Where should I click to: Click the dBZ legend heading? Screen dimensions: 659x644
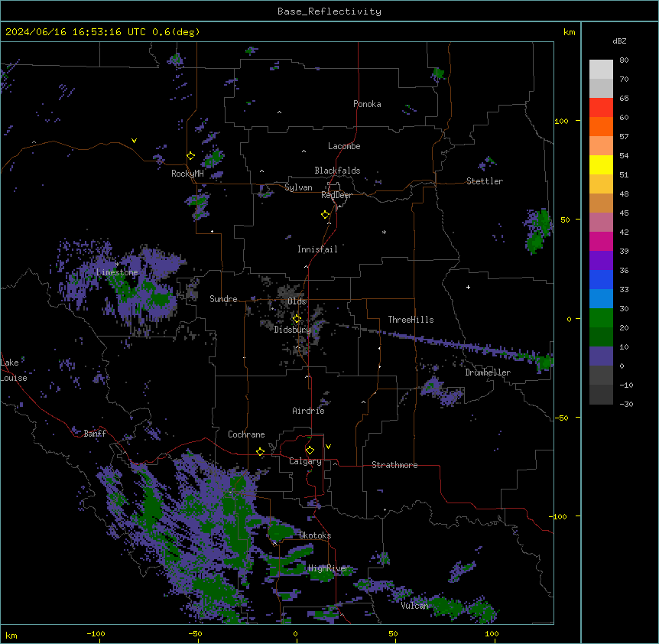click(619, 41)
